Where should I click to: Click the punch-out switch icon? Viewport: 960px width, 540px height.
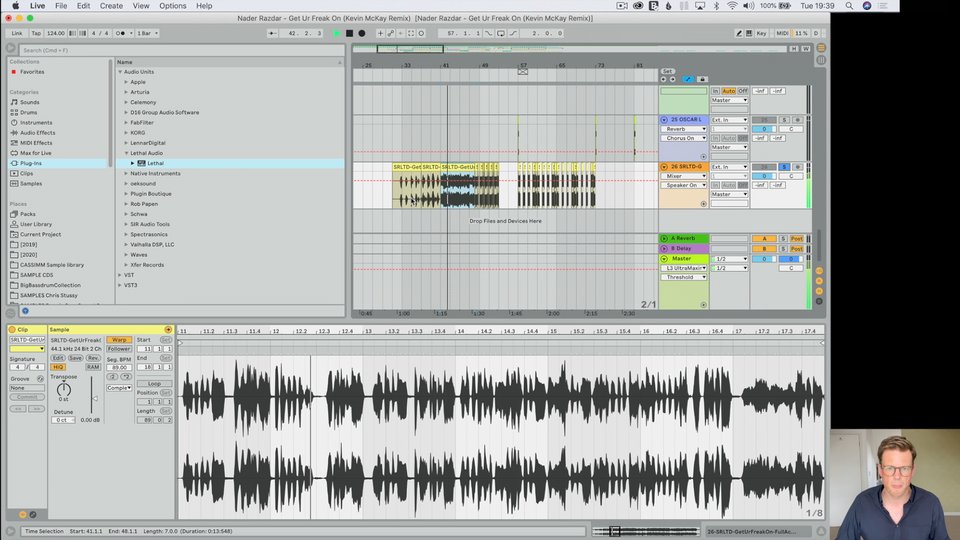pyautogui.click(x=513, y=33)
